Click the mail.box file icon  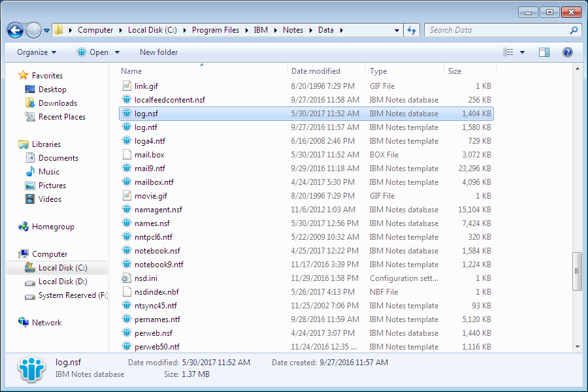127,155
